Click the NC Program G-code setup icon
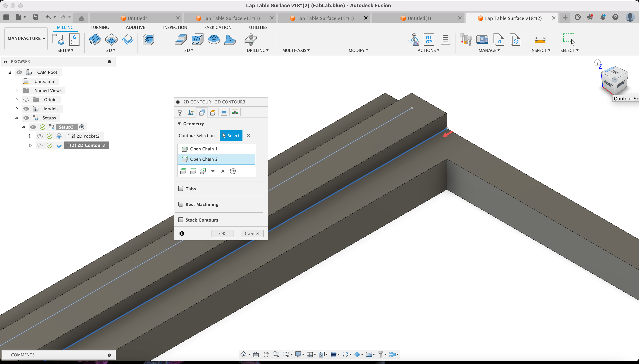Screen dimensions: 639x364 (74, 40)
